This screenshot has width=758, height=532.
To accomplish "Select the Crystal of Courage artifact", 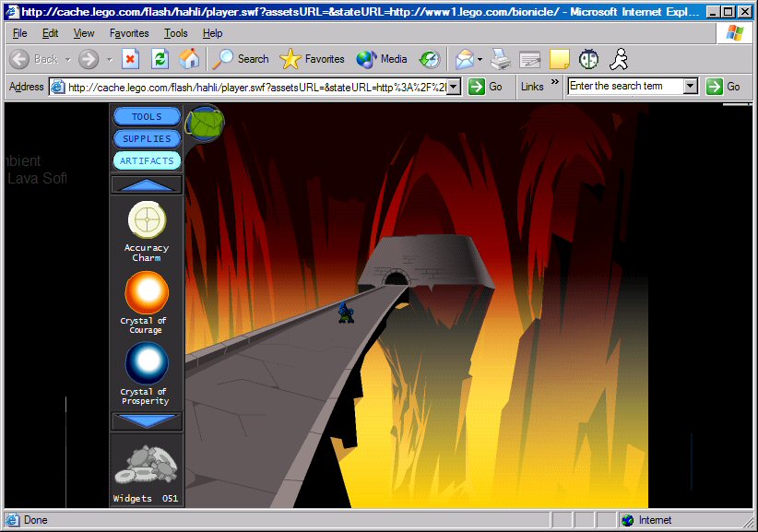I will pos(147,292).
